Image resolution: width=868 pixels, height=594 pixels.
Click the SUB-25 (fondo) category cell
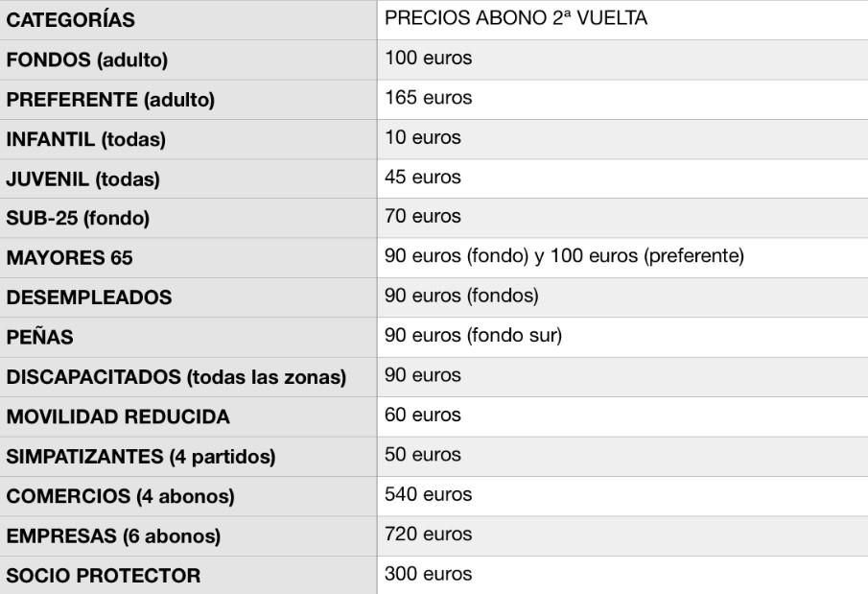tap(79, 218)
